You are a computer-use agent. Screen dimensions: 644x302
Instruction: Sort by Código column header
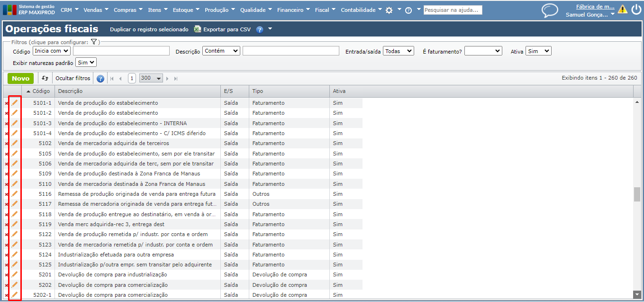tap(38, 91)
